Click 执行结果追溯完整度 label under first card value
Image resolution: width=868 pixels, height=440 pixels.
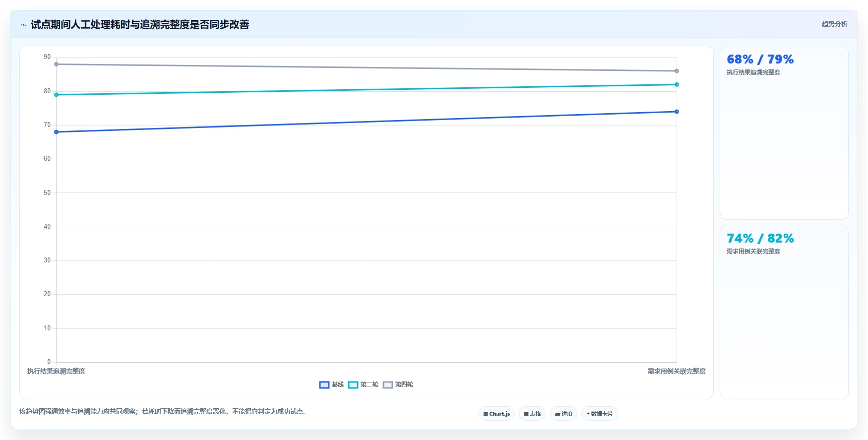[753, 72]
